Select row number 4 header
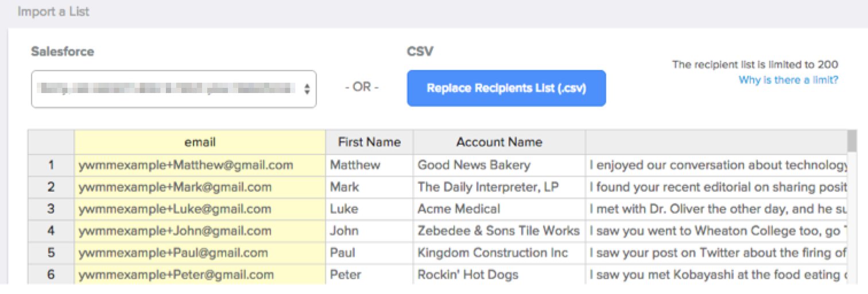The height and width of the screenshot is (294, 868). tap(51, 231)
